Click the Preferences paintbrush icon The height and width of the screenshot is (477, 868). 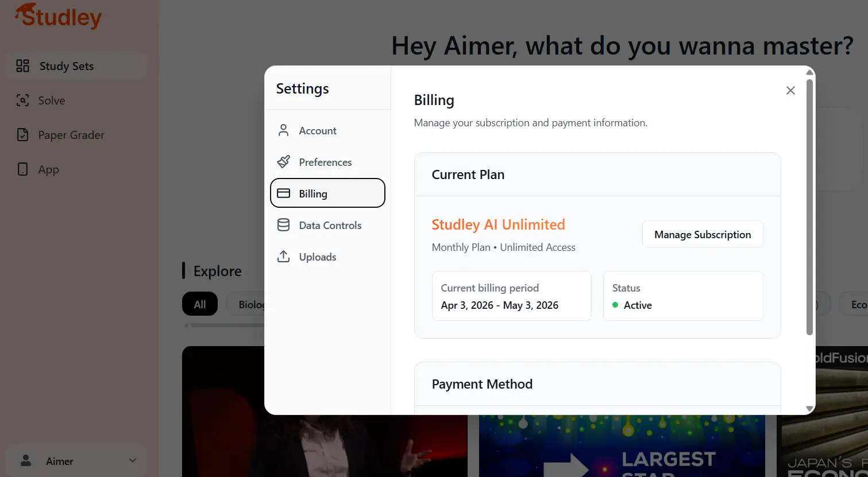coord(283,162)
